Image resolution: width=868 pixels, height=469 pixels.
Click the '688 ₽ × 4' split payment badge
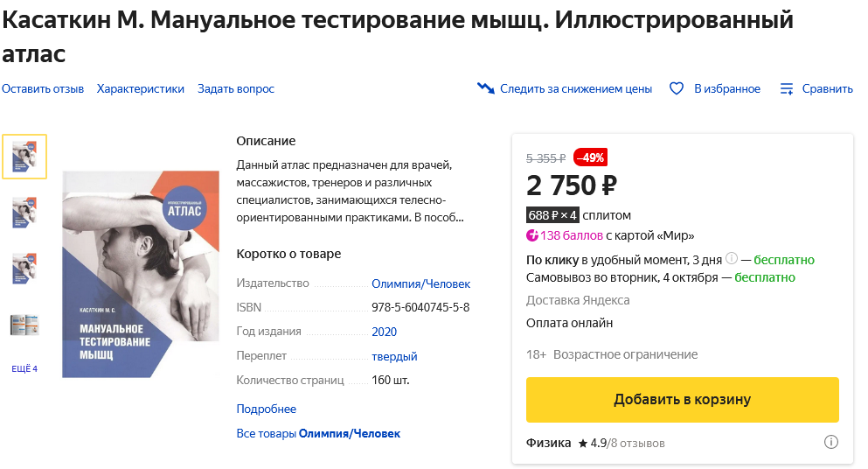point(552,215)
